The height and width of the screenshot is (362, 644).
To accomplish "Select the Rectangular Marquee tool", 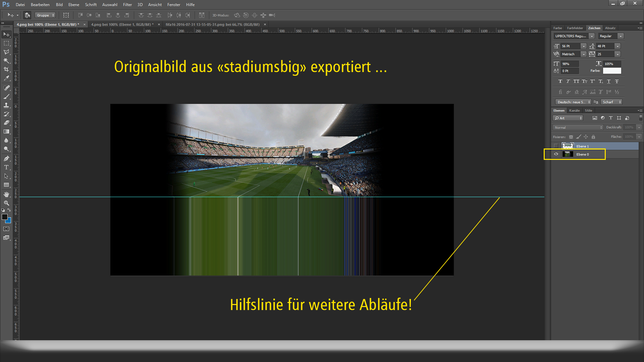I will coord(6,43).
